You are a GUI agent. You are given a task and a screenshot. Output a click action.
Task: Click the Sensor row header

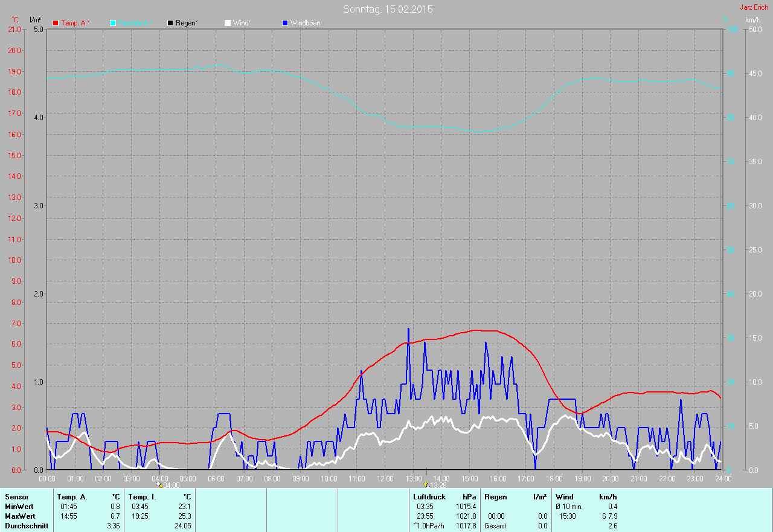pos(17,497)
